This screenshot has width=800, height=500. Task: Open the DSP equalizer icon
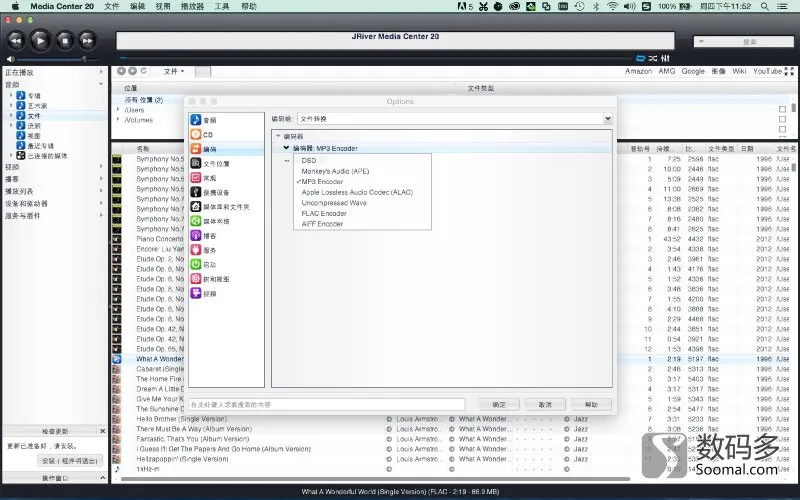(665, 58)
